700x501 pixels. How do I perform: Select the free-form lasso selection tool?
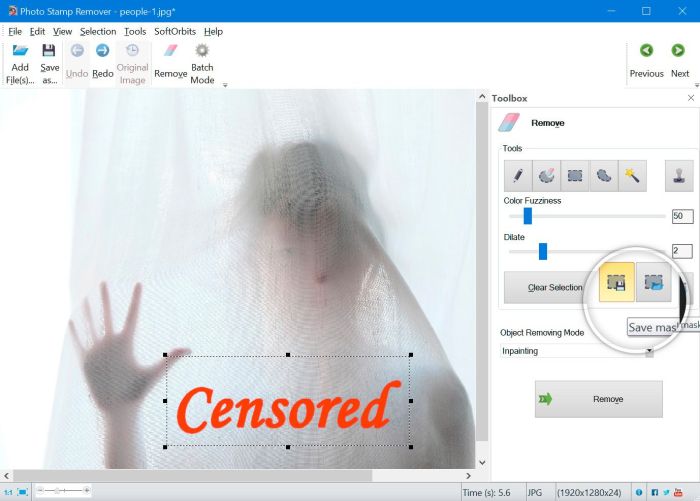pos(604,175)
